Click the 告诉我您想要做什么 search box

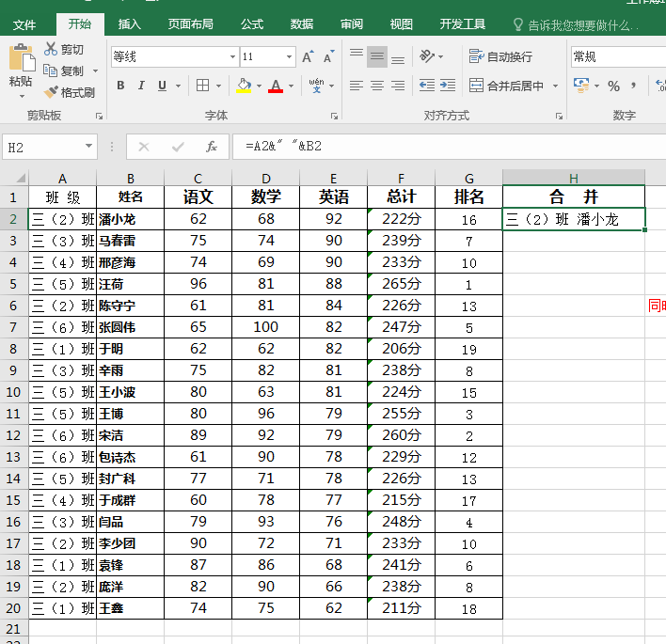tap(583, 25)
